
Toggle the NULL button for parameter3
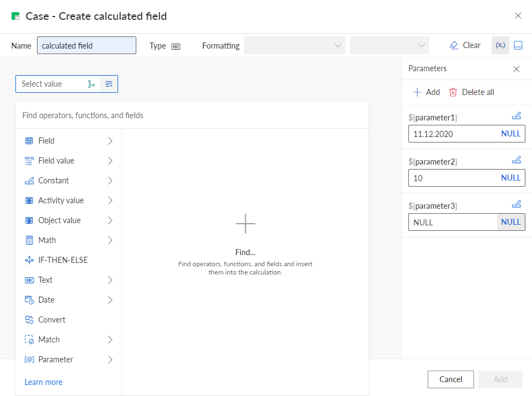tap(510, 222)
